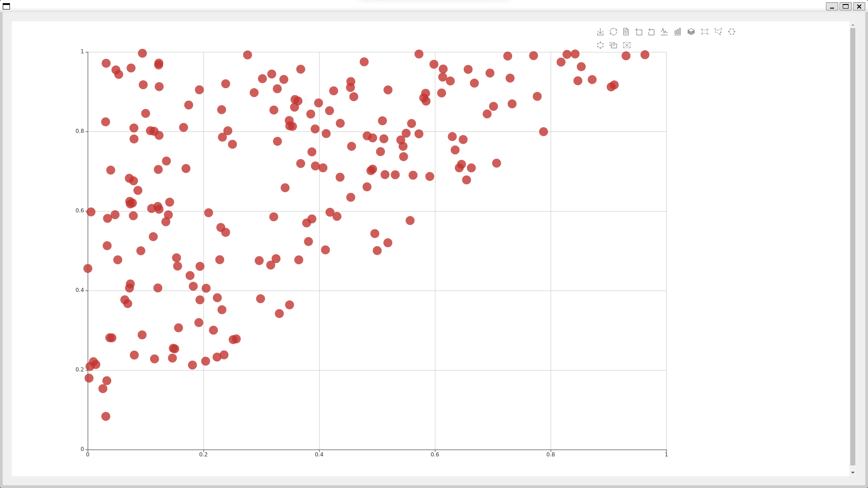The image size is (868, 488).
Task: Click the lowest scatter point near the y-axis
Action: (105, 416)
